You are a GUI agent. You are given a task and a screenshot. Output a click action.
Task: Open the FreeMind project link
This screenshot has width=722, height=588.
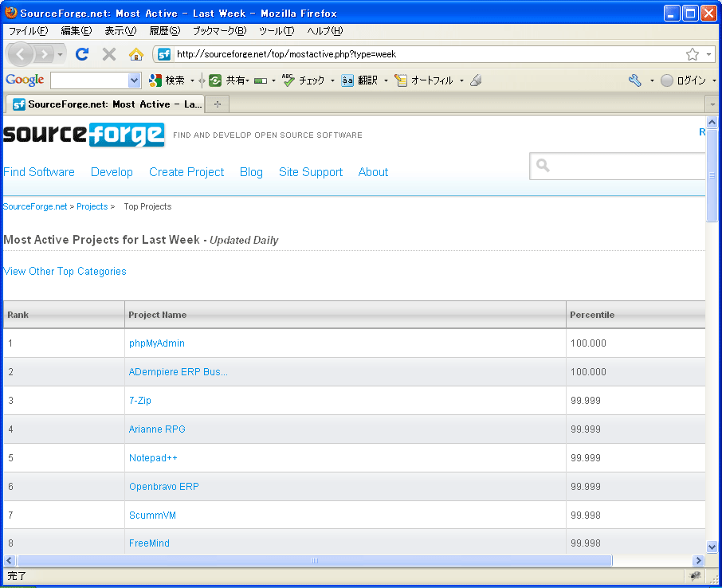click(x=149, y=543)
